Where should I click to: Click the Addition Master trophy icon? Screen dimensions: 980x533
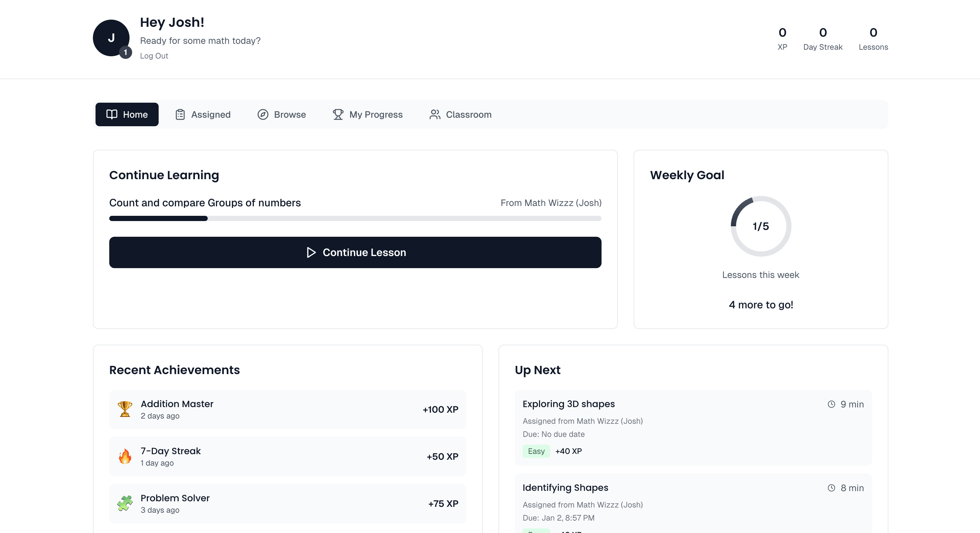125,409
